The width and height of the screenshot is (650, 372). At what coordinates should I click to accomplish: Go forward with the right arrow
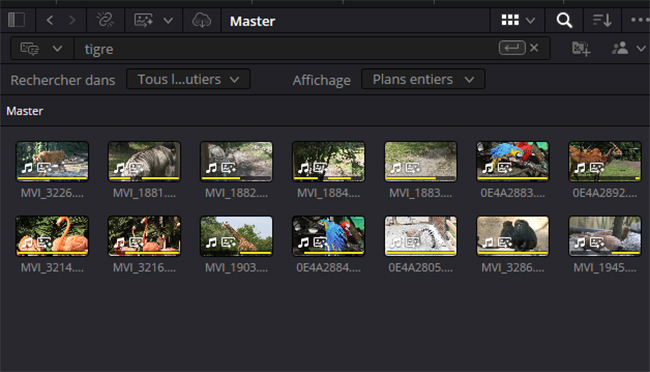tap(72, 20)
